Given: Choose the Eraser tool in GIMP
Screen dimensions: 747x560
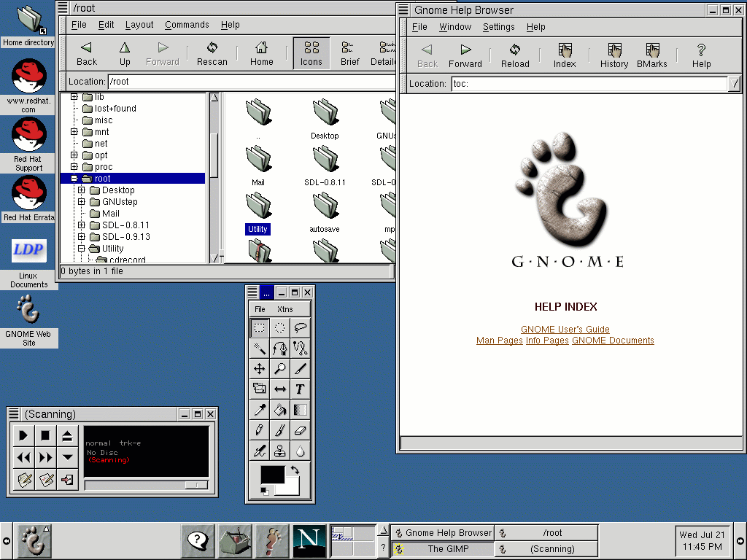Looking at the screenshot, I should tap(300, 430).
